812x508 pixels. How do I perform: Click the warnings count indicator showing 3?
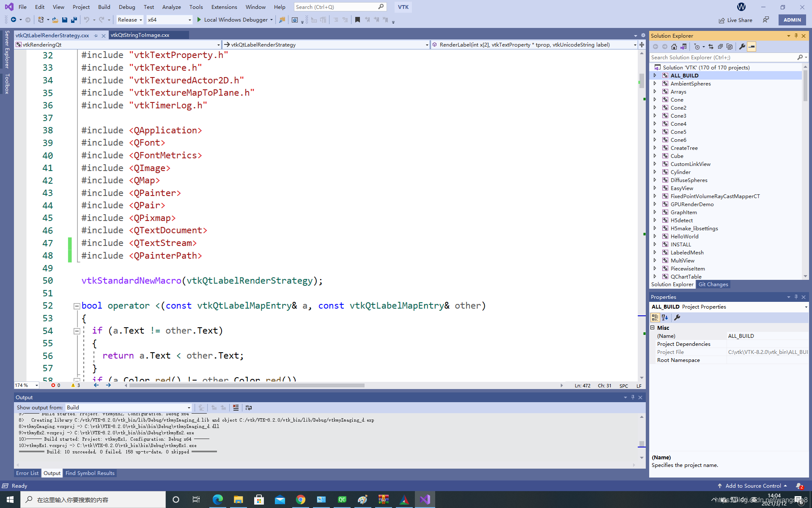76,385
